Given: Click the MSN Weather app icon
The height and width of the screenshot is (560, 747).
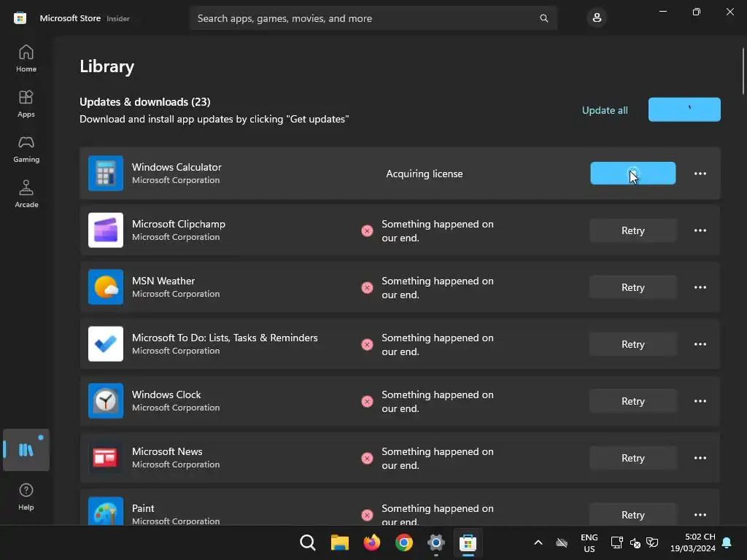Looking at the screenshot, I should (x=106, y=287).
